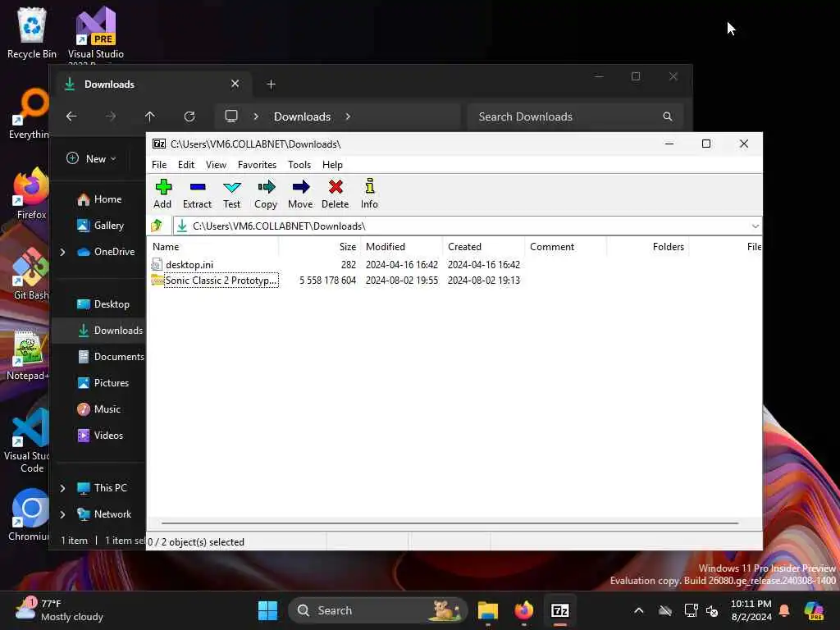This screenshot has height=630, width=840.
Task: Open Info from the 7-Zip toolbar
Action: pos(370,194)
